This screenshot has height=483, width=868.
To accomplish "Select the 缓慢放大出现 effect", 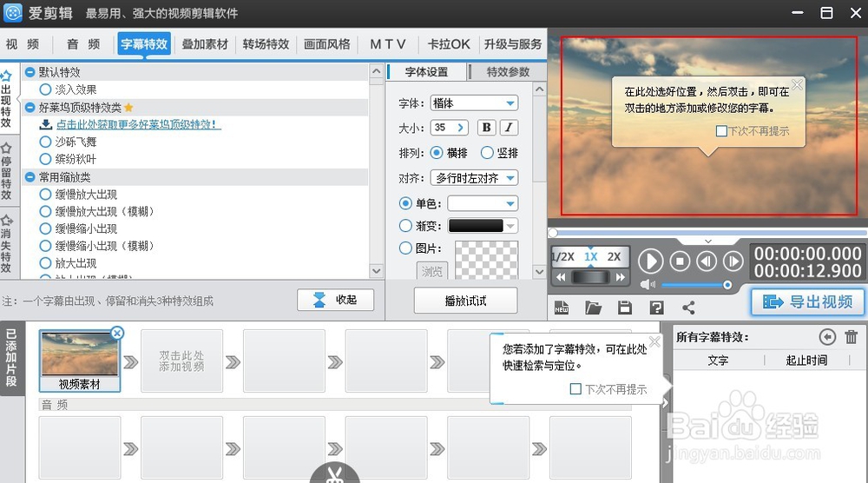I will pyautogui.click(x=45, y=195).
